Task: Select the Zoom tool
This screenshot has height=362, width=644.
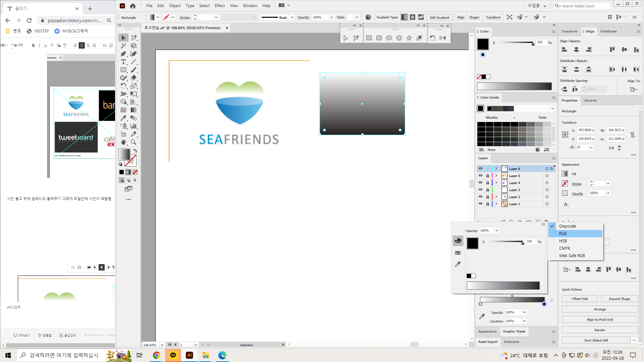Action: click(133, 142)
